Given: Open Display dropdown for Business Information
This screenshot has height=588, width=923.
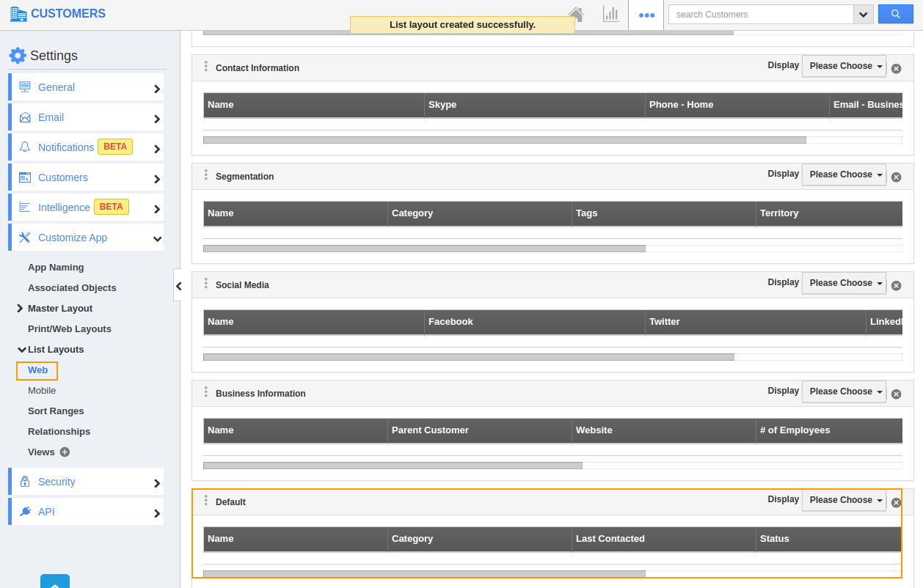Looking at the screenshot, I should [x=844, y=392].
